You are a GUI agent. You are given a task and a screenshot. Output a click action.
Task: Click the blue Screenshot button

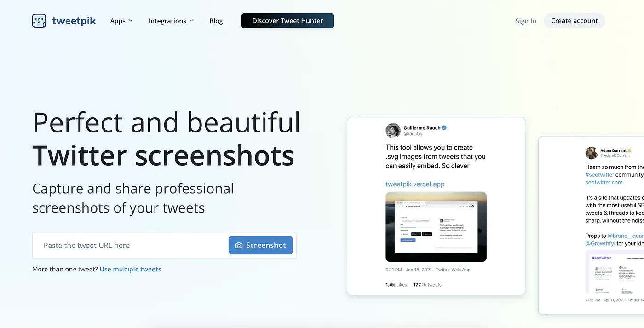tap(260, 245)
